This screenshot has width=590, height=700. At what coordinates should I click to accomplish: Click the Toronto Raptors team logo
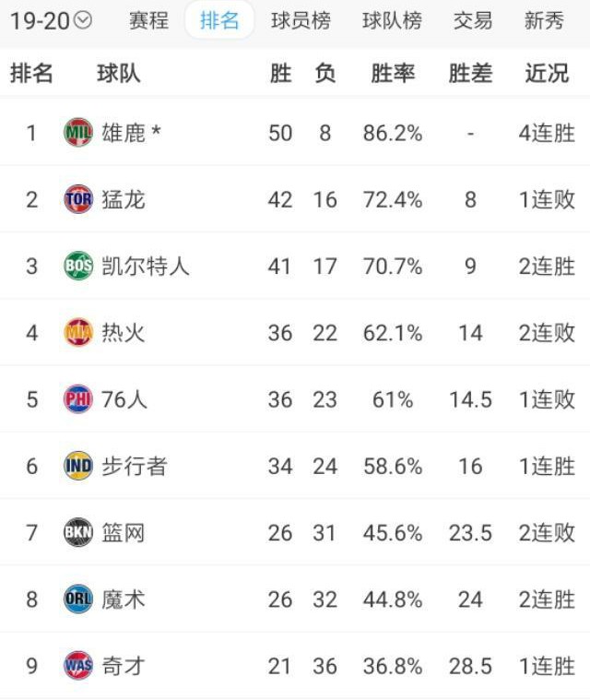coord(78,199)
